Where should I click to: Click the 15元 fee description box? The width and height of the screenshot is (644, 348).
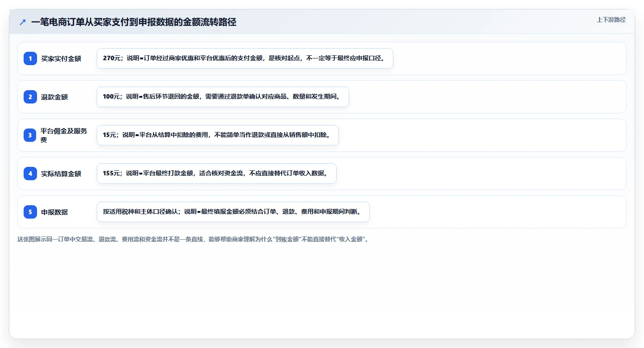(x=218, y=135)
